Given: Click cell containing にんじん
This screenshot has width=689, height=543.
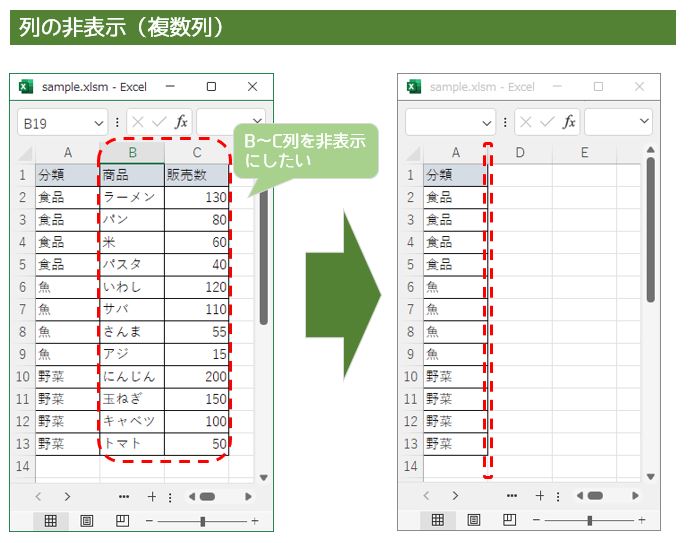Looking at the screenshot, I should pyautogui.click(x=132, y=376).
